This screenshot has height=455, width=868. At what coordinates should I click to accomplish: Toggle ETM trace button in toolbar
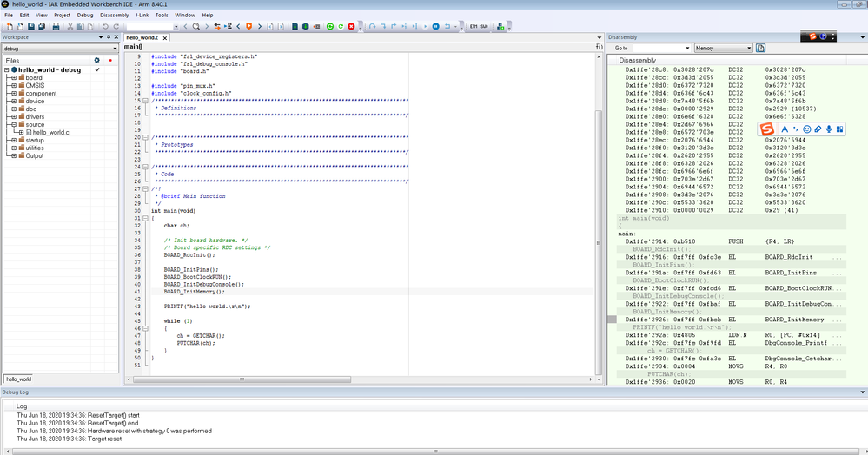(x=474, y=27)
